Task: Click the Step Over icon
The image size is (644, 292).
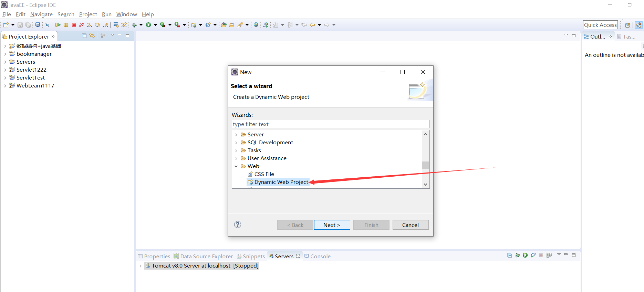Action: point(98,25)
